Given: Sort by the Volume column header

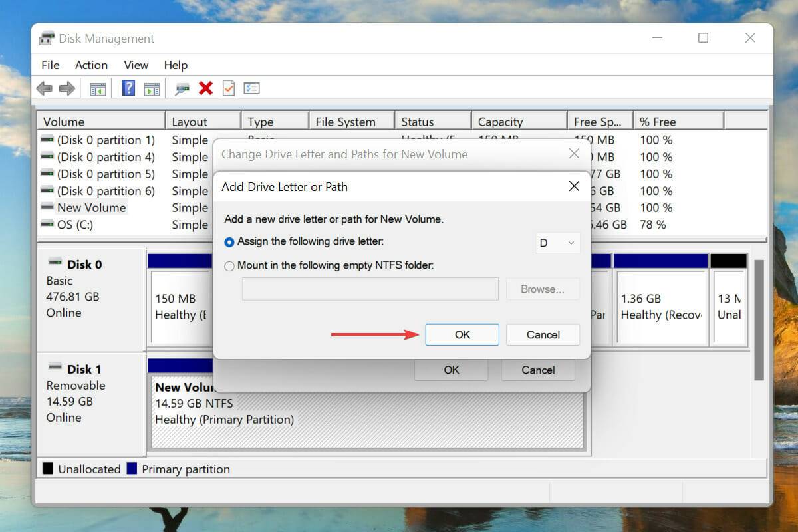Looking at the screenshot, I should point(101,122).
